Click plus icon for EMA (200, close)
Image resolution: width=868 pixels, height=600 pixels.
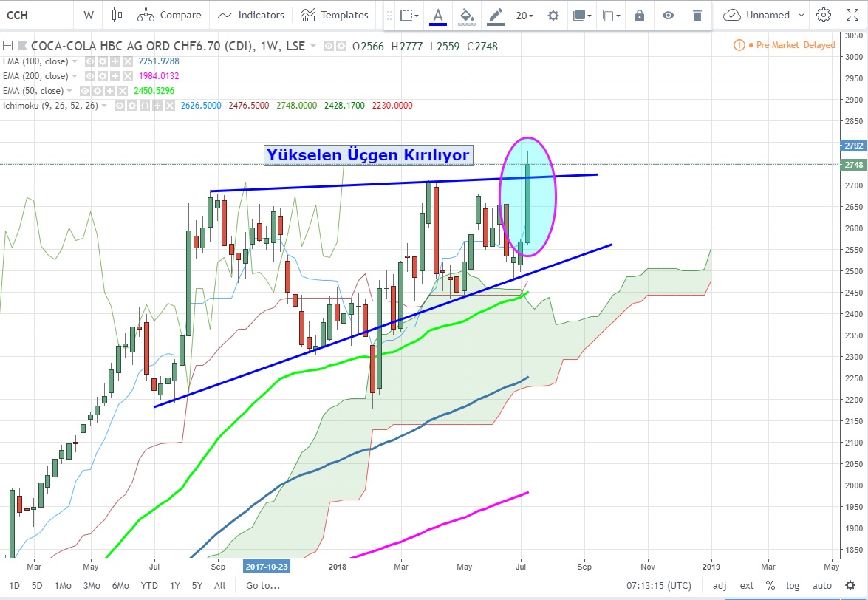click(x=115, y=76)
